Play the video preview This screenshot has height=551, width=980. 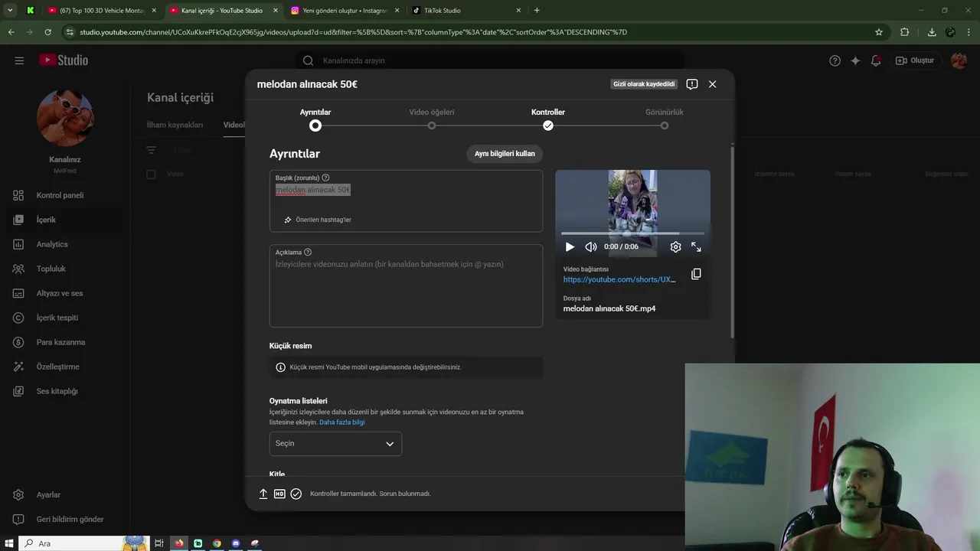570,247
